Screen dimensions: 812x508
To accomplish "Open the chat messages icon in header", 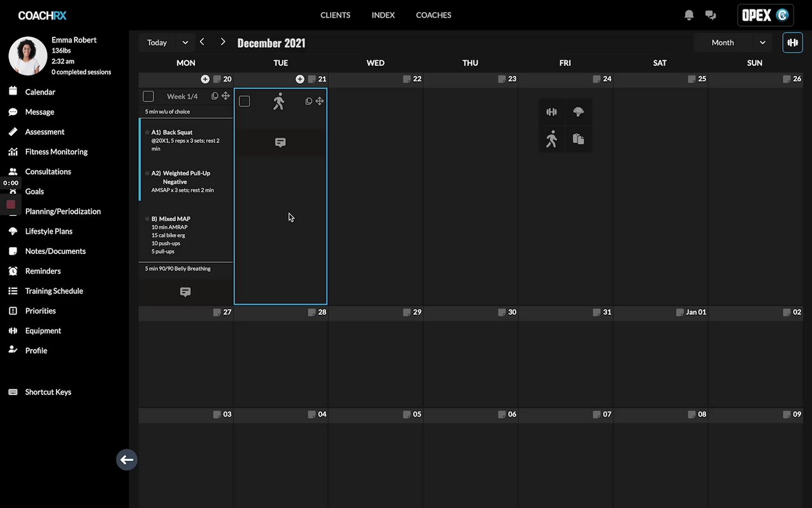I will click(710, 15).
